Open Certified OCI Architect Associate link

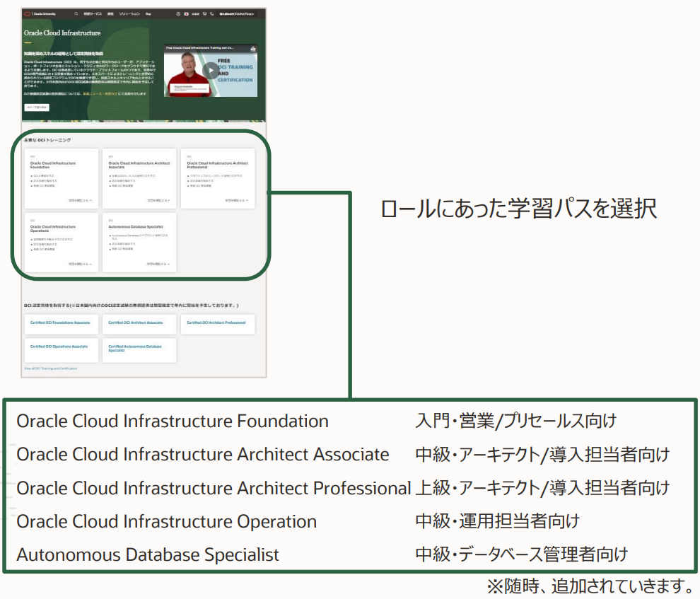136,322
